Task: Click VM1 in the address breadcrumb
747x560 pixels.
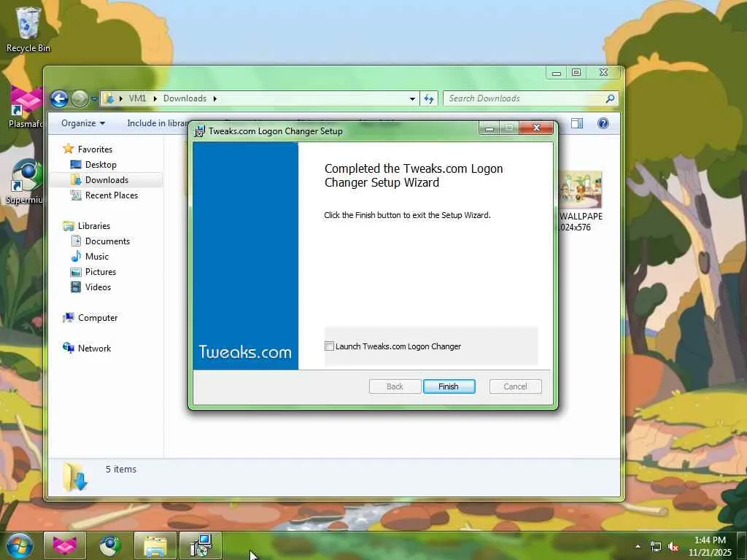Action: pyautogui.click(x=137, y=98)
